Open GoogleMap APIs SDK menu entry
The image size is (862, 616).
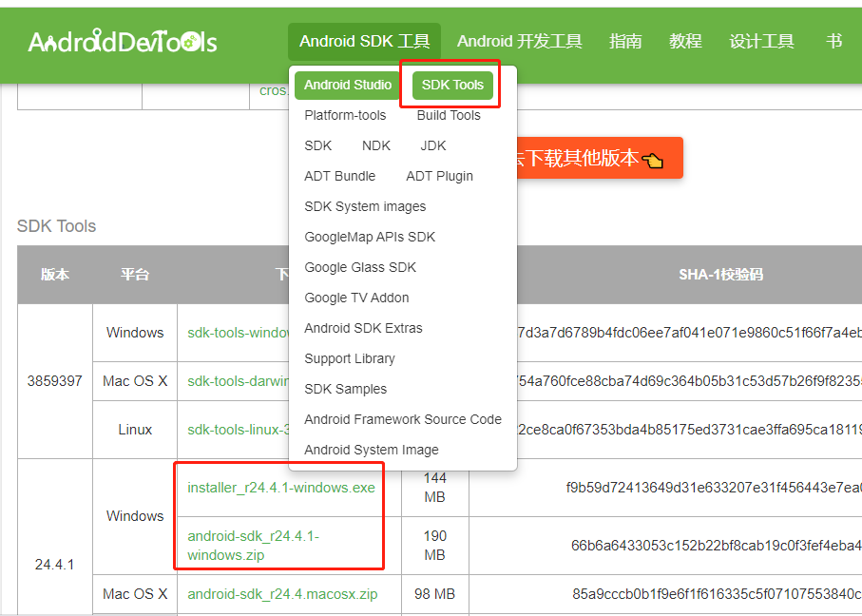(x=370, y=237)
